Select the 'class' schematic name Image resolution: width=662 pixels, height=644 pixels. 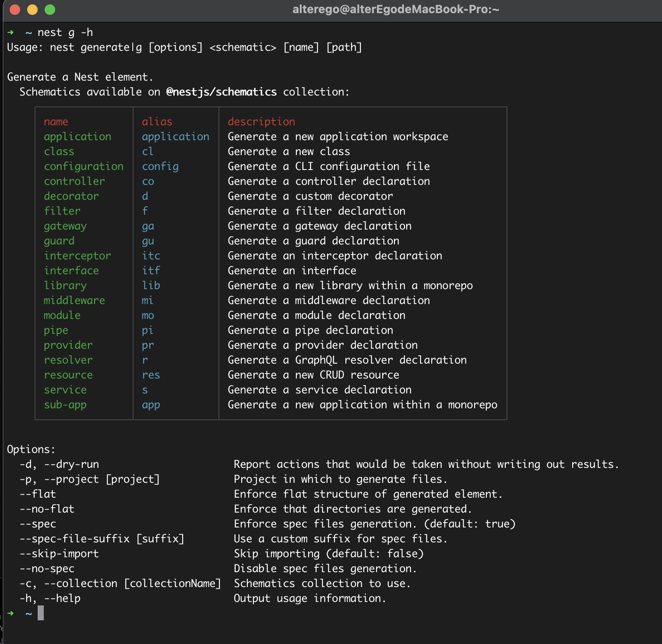coord(59,152)
